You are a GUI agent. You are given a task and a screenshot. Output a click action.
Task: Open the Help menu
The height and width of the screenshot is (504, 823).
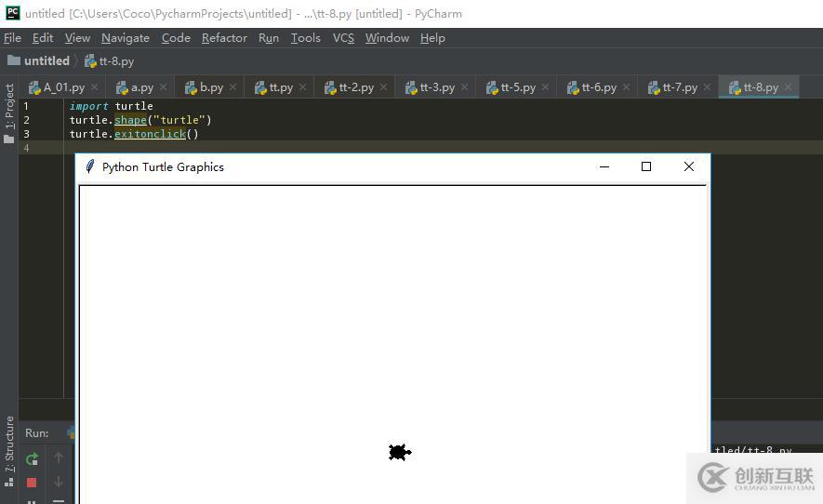[x=432, y=38]
